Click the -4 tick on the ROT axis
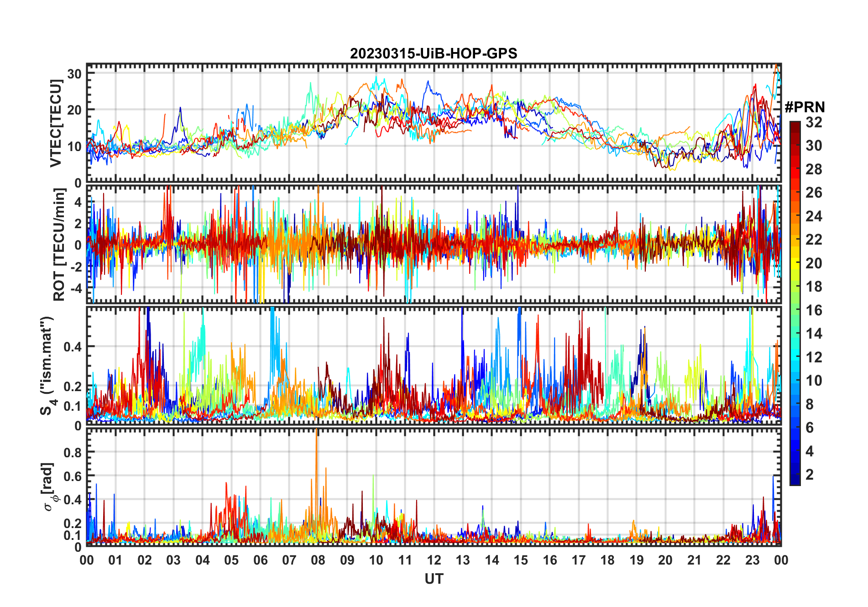Screen dimensions: 868x607 pos(76,288)
